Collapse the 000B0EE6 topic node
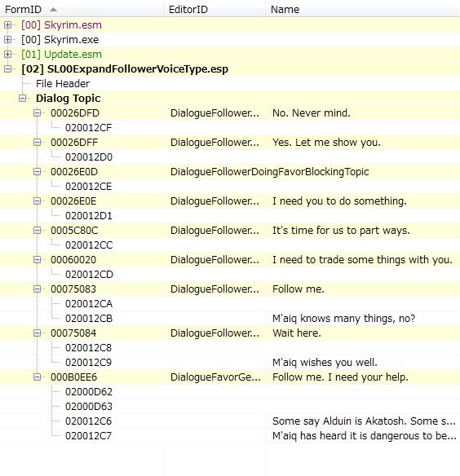 pos(37,377)
